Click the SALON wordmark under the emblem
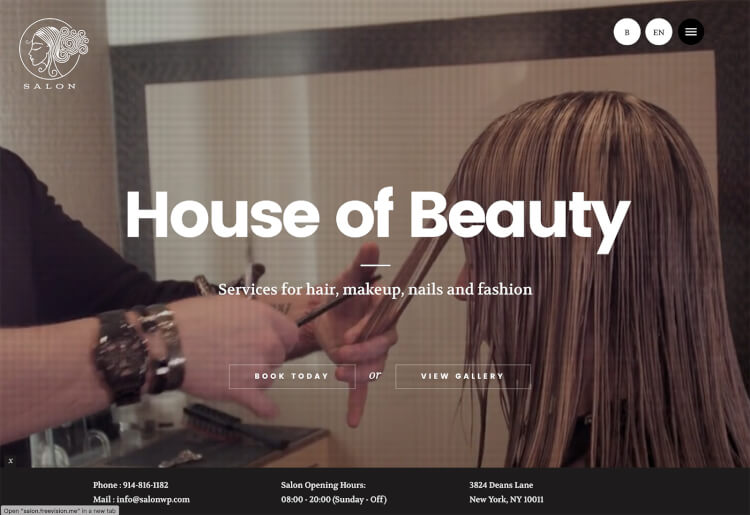Screen dimensions: 750x515 pyautogui.click(x=50, y=87)
